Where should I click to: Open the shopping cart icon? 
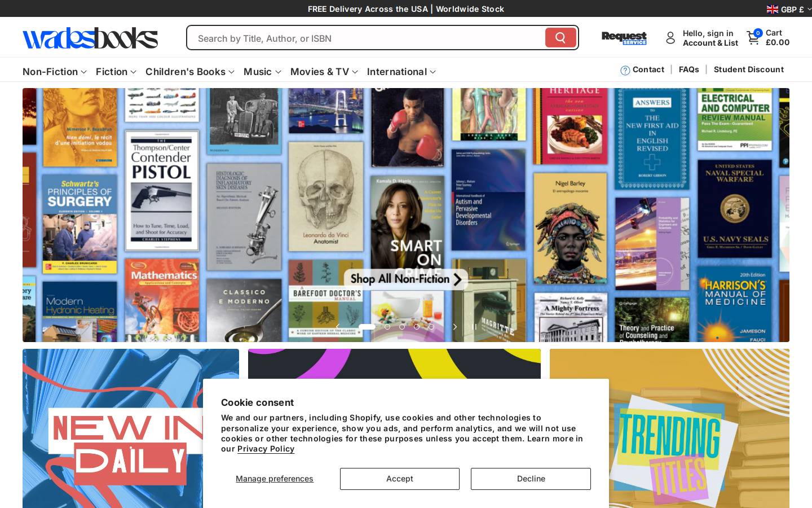click(x=753, y=38)
